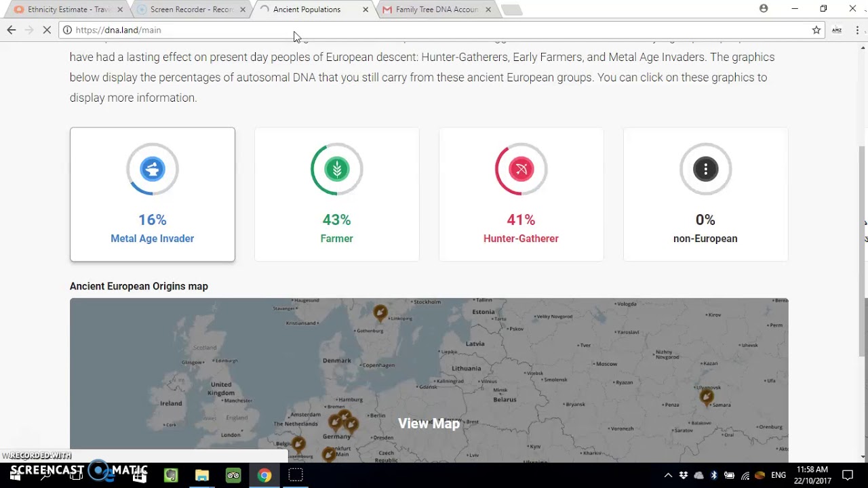This screenshot has width=868, height=488.
Task: Click the OneDrive cloud tray icon
Action: coord(699,475)
